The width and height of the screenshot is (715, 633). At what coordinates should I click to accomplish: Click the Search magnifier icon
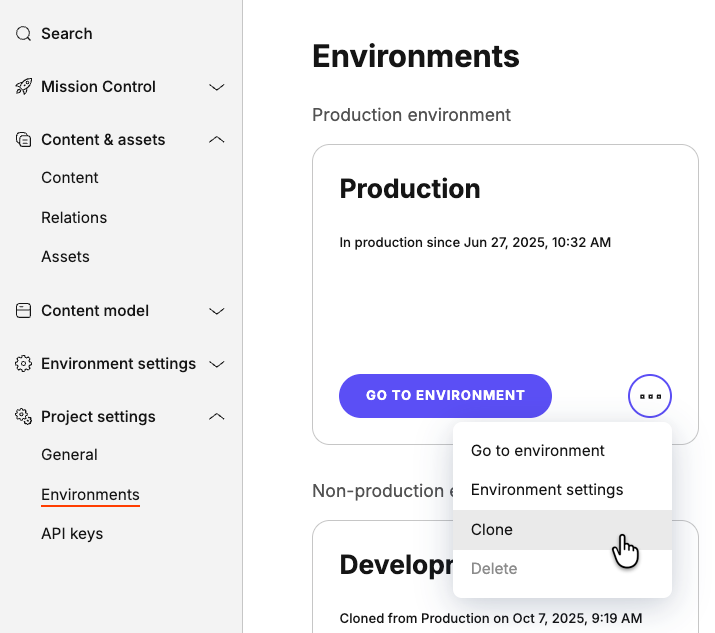tap(23, 34)
